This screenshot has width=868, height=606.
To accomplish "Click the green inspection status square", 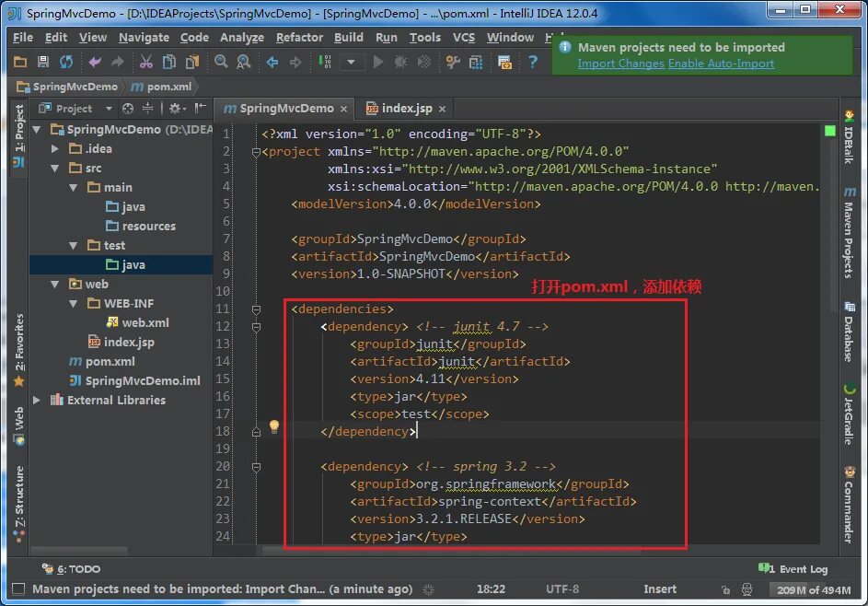I will click(830, 131).
